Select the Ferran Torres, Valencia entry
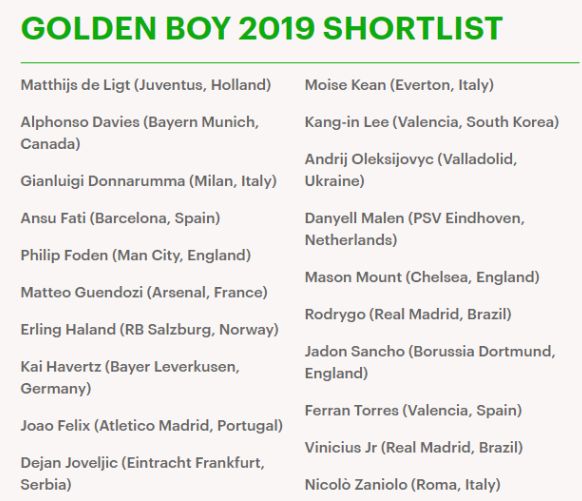 [413, 410]
